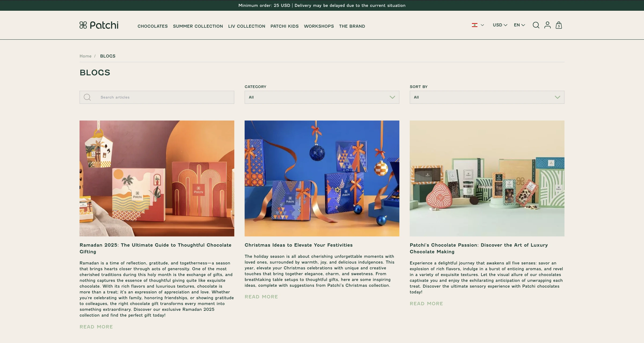Click Read More under Christmas Ideas article

pos(261,297)
